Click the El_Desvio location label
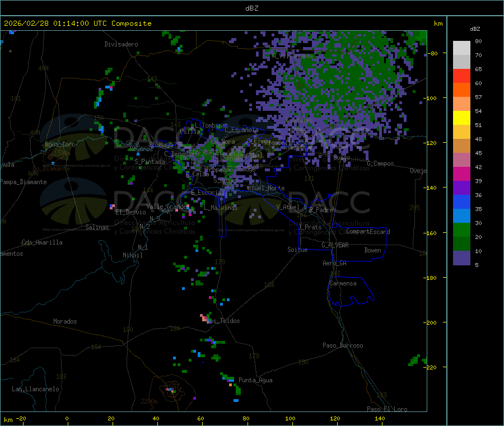Screen dimensions: 504x426 coord(130,212)
